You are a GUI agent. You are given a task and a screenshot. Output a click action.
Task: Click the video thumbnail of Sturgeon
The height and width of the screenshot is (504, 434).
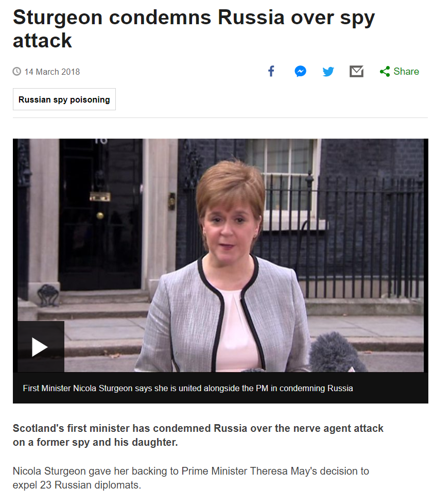coord(220,255)
